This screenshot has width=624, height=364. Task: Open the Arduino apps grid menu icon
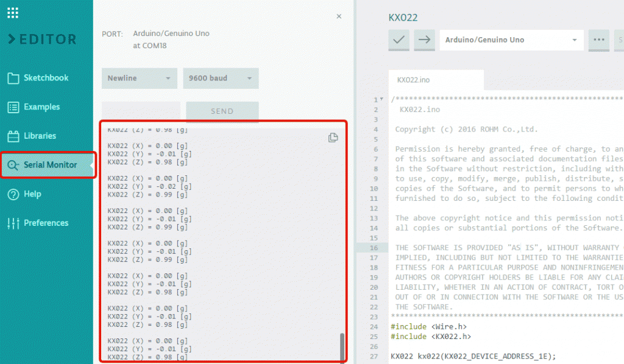tap(13, 12)
